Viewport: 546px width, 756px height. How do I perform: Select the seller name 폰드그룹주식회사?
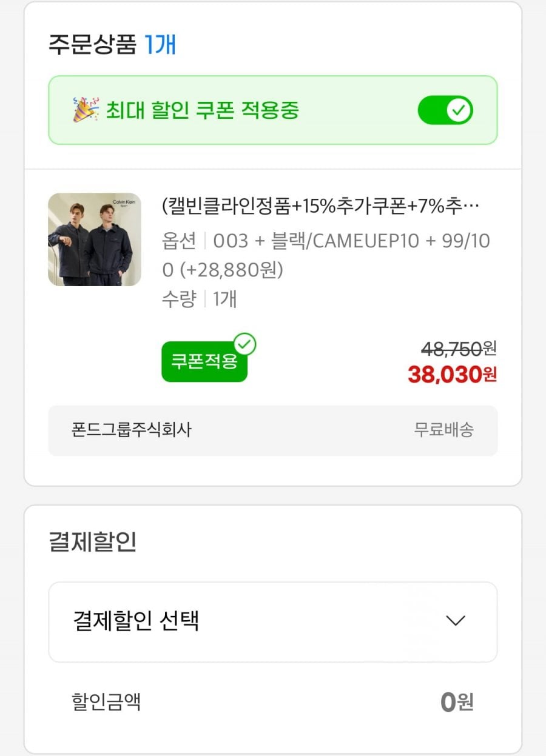click(132, 430)
